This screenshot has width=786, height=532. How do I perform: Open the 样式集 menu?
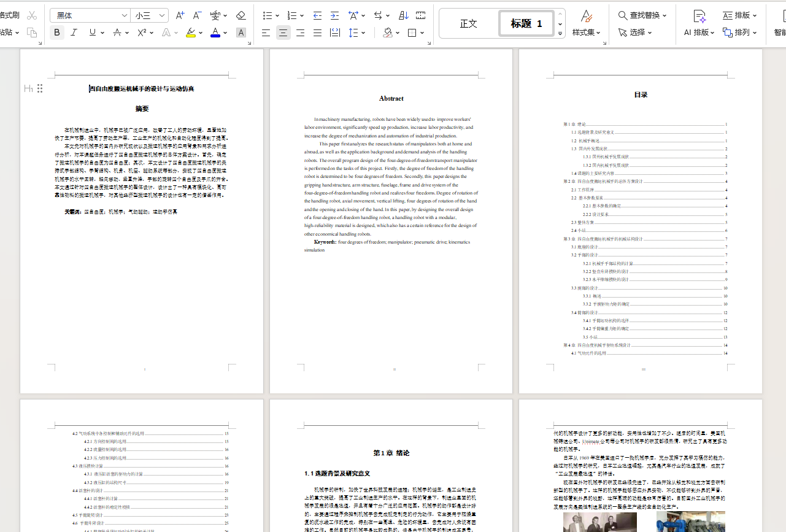[x=587, y=33]
